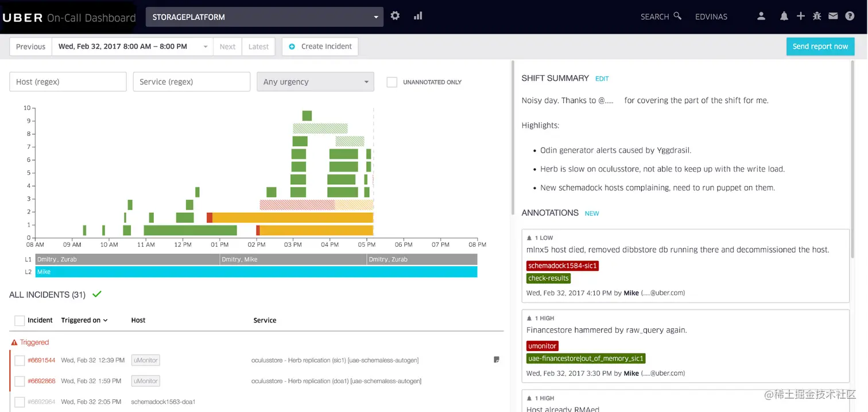
Task: Click uMonitor host badge on incident #6692868
Action: click(145, 381)
